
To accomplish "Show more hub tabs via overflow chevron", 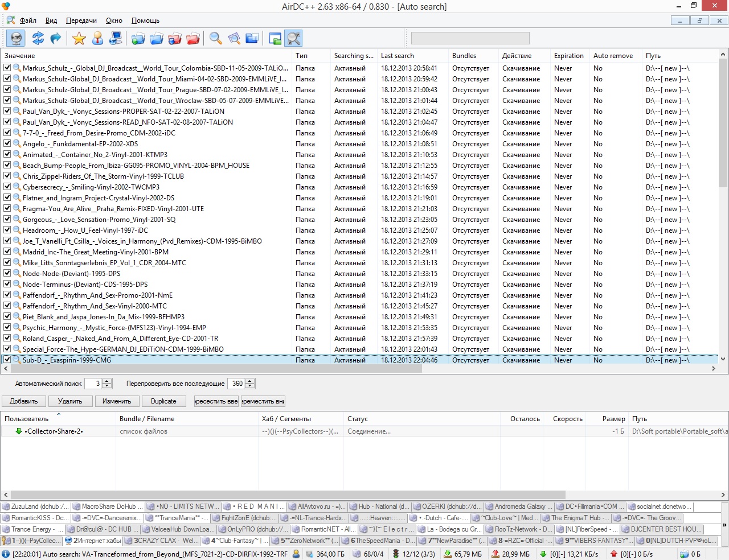I will tap(724, 525).
